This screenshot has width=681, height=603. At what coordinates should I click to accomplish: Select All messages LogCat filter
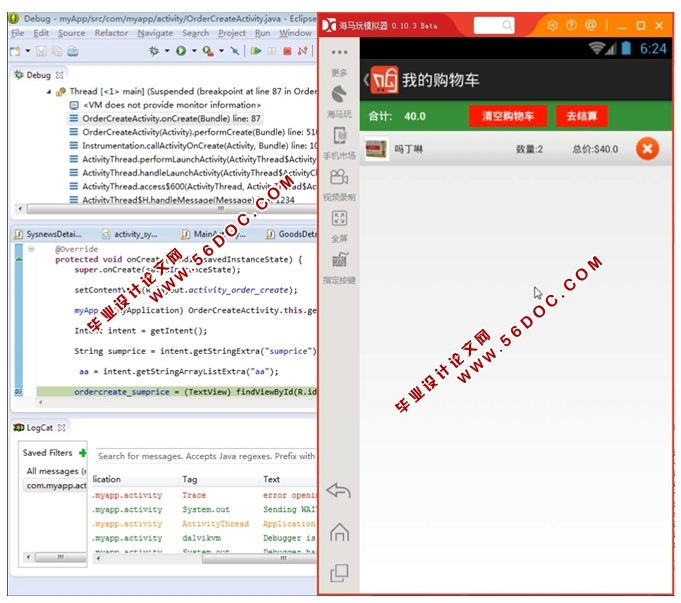pos(55,471)
